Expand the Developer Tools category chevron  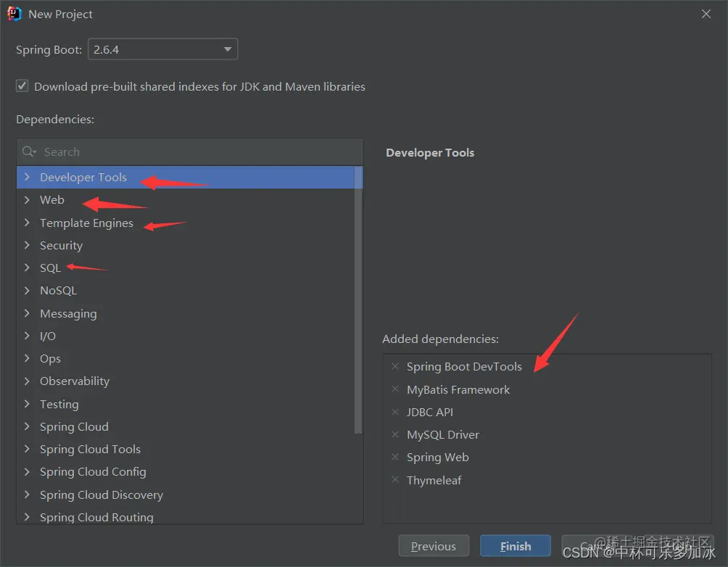coord(27,177)
